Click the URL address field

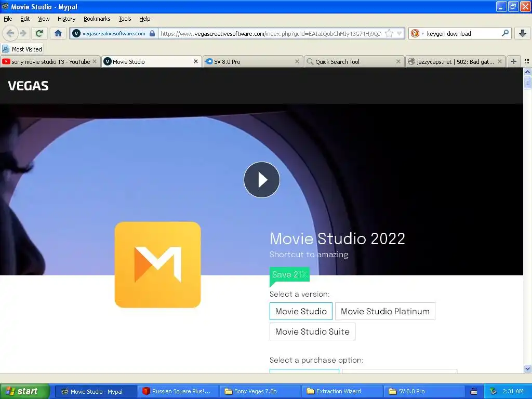pyautogui.click(x=271, y=33)
